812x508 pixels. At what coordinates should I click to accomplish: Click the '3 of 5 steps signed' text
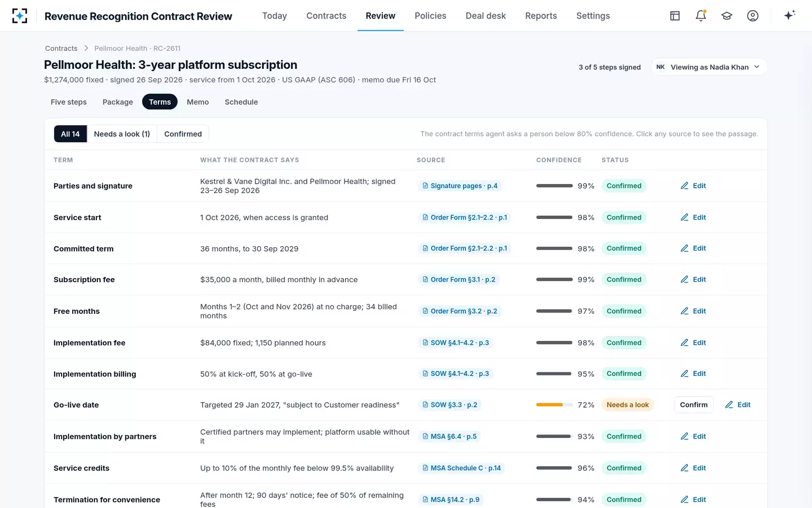point(610,67)
